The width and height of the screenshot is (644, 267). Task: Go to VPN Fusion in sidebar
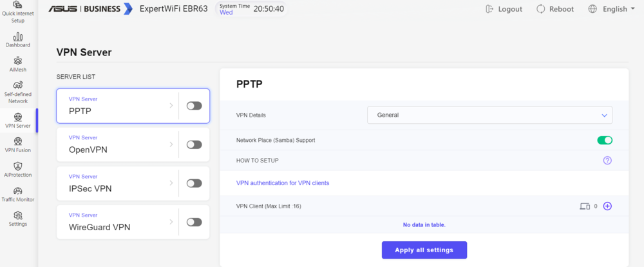pyautogui.click(x=18, y=141)
